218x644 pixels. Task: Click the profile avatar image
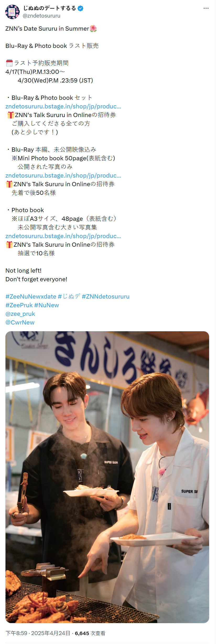click(x=12, y=12)
